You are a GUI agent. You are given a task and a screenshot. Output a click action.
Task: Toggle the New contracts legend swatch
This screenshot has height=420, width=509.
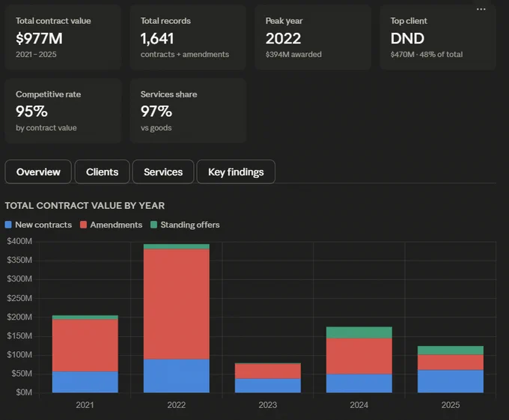point(8,225)
